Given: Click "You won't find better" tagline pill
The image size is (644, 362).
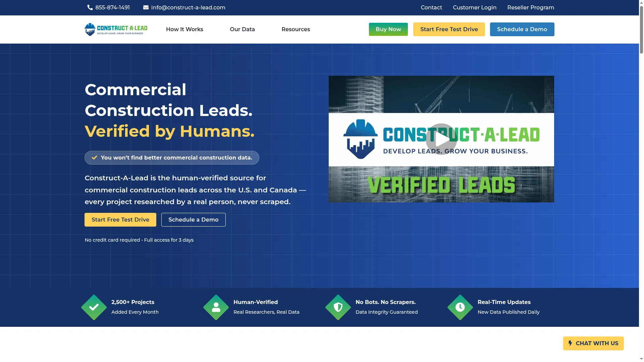Looking at the screenshot, I should coord(172,158).
